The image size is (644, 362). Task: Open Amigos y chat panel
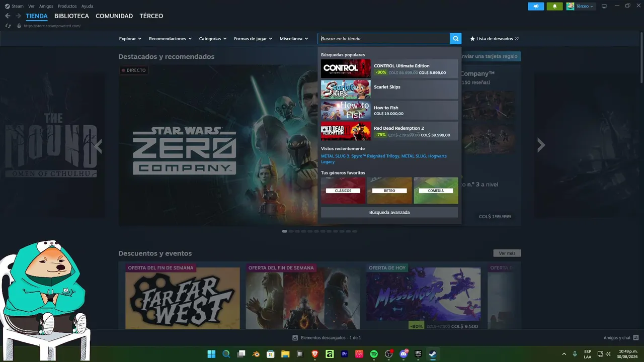pyautogui.click(x=621, y=338)
